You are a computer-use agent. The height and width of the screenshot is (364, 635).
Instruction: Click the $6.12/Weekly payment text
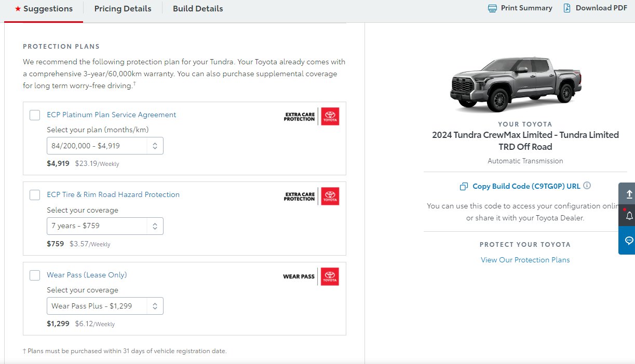[x=95, y=324]
